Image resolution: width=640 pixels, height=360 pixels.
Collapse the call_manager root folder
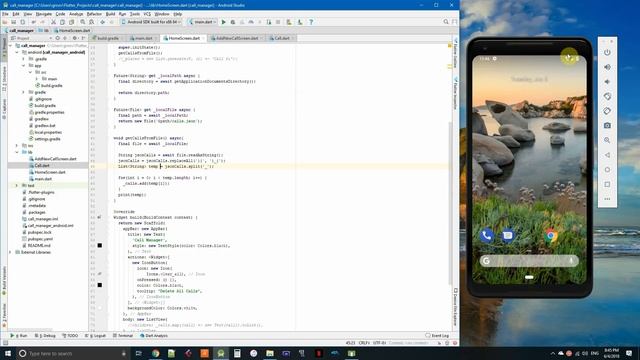point(11,46)
